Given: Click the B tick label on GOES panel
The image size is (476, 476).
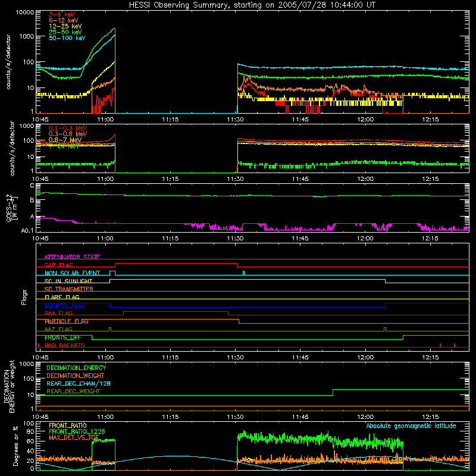Looking at the screenshot, I should [32, 201].
